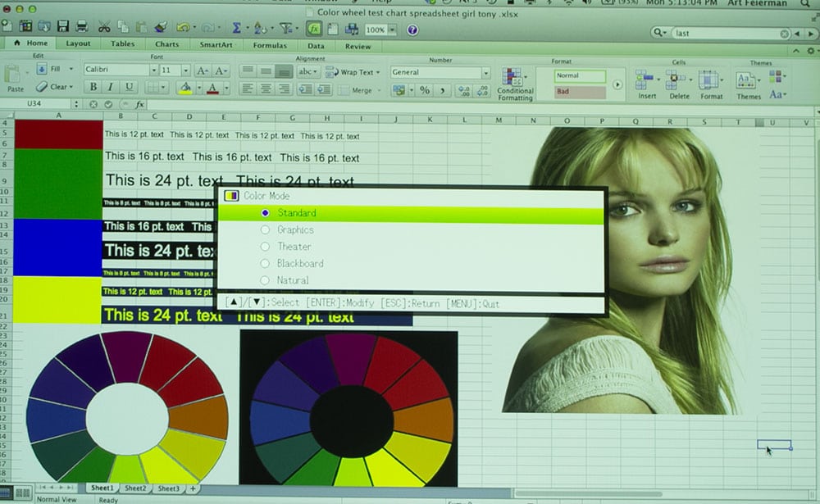Click the Delete cells button

679,86
